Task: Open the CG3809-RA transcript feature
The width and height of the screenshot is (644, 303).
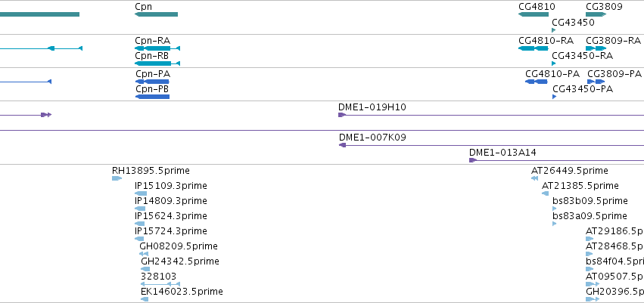Action: (x=596, y=48)
